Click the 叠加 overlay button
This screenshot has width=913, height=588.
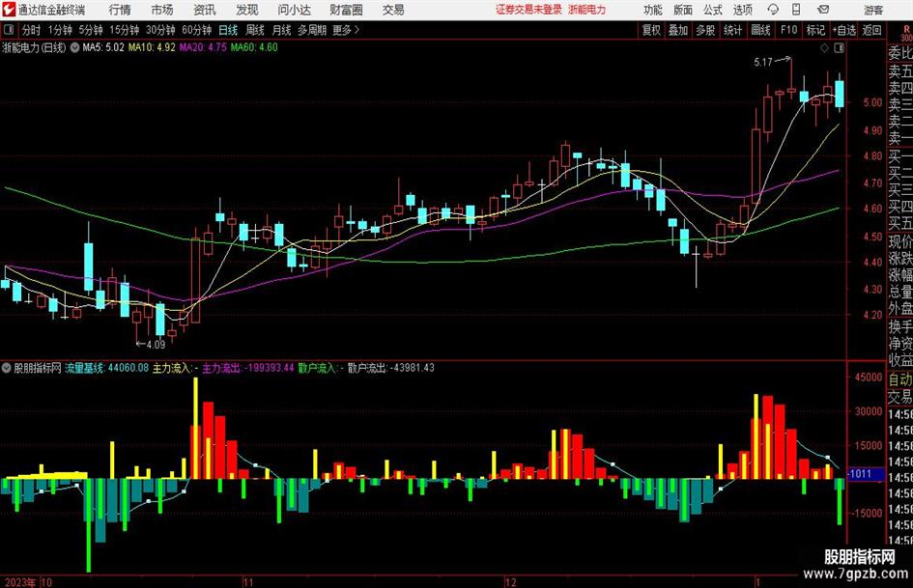pos(678,30)
